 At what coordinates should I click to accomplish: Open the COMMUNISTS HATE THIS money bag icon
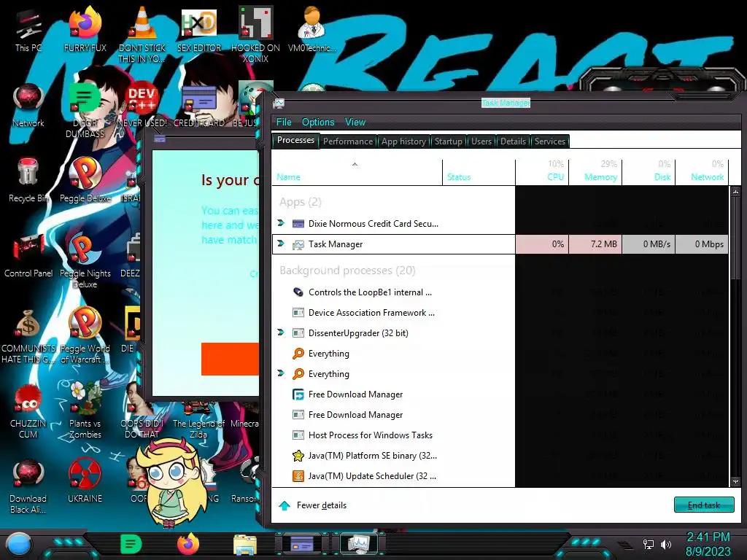[28, 335]
